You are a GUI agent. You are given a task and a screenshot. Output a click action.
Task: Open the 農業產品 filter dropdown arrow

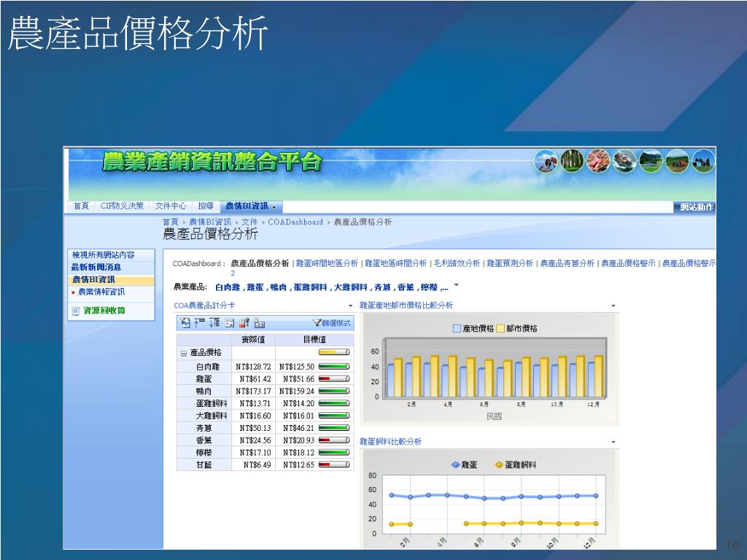click(x=457, y=286)
